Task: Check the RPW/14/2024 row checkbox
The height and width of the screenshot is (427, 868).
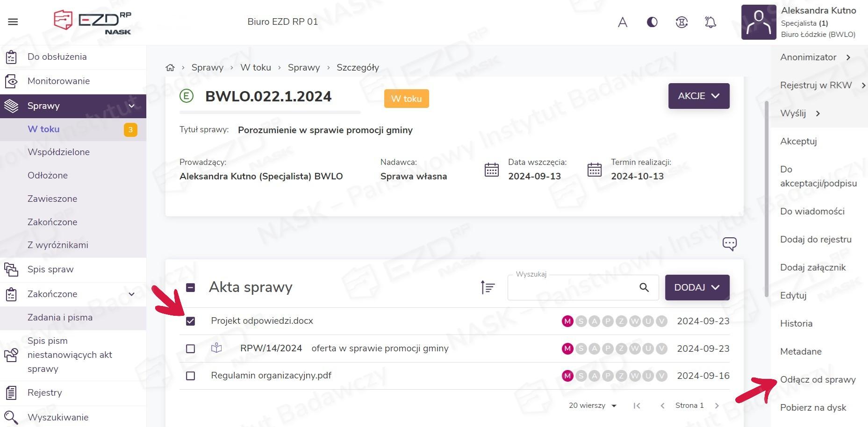Action: 190,349
